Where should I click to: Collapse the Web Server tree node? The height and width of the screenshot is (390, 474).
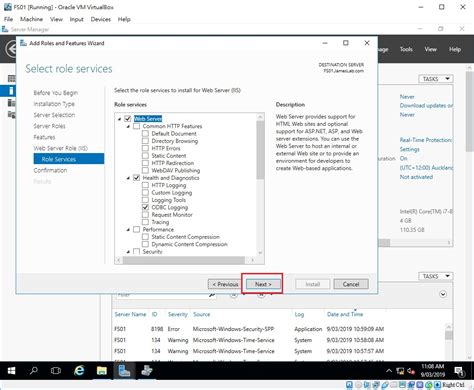click(x=119, y=119)
